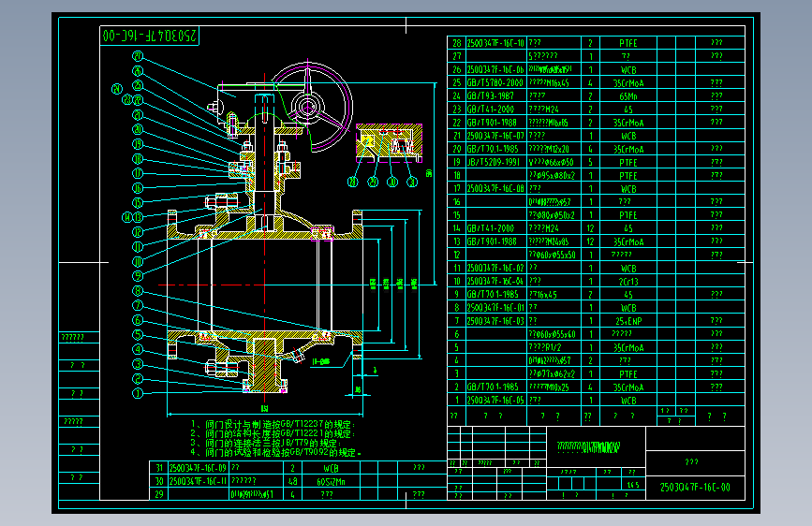The height and width of the screenshot is (526, 812).
Task: Click part code ending 16C-11 in row 30
Action: tap(199, 481)
